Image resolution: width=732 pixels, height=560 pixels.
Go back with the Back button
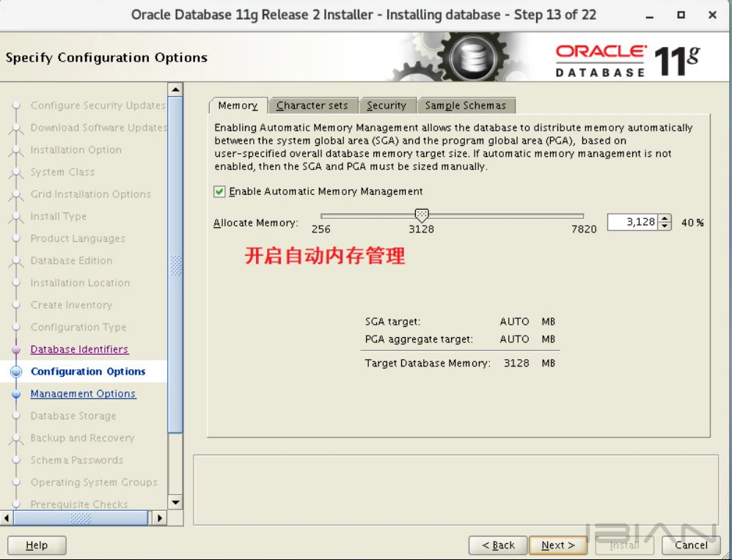click(498, 545)
